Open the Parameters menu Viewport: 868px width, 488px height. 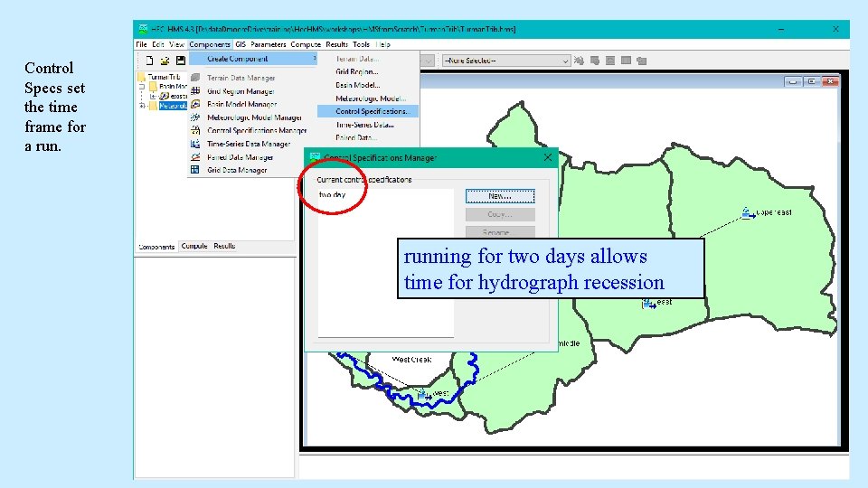point(268,44)
